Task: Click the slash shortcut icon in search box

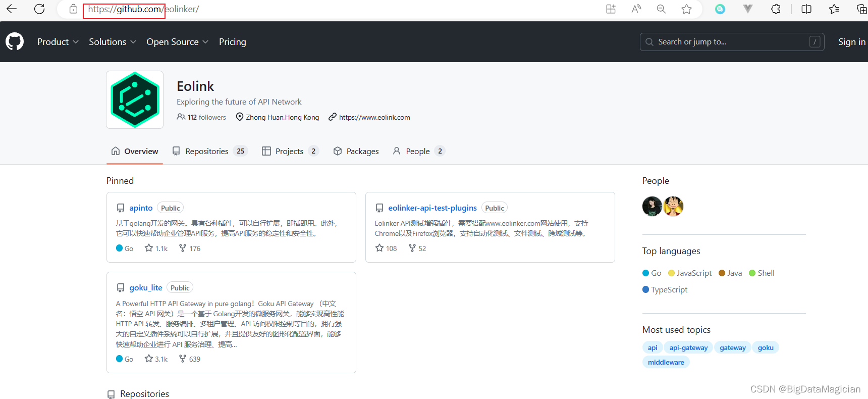Action: pos(815,42)
